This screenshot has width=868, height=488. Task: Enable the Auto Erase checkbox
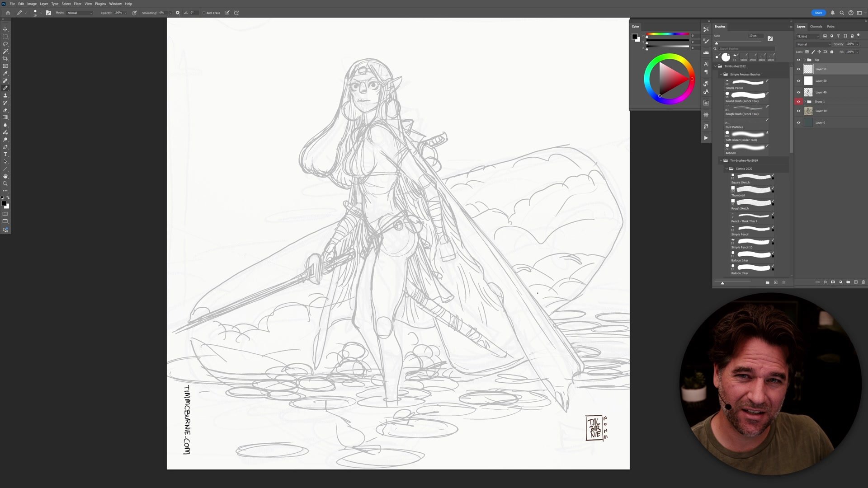pos(204,13)
